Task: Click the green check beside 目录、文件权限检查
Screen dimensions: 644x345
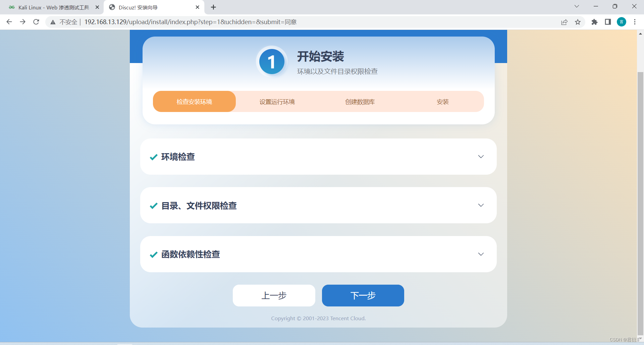Action: click(154, 206)
